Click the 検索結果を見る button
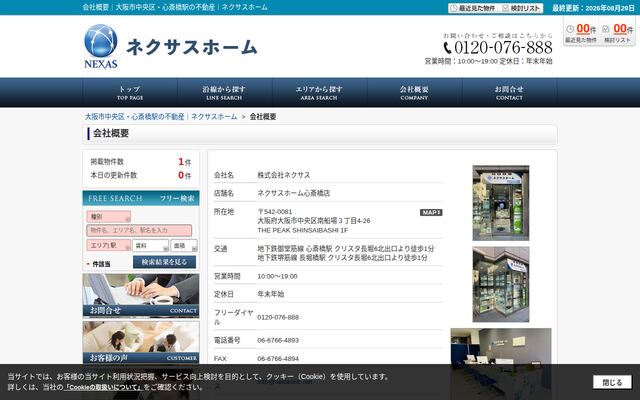Image resolution: width=640 pixels, height=400 pixels. pyautogui.click(x=164, y=262)
